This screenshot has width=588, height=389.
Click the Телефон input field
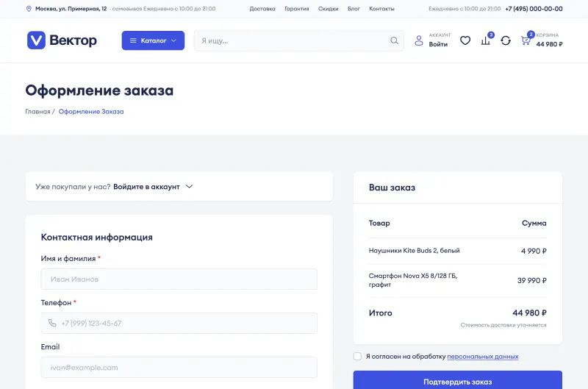(179, 323)
